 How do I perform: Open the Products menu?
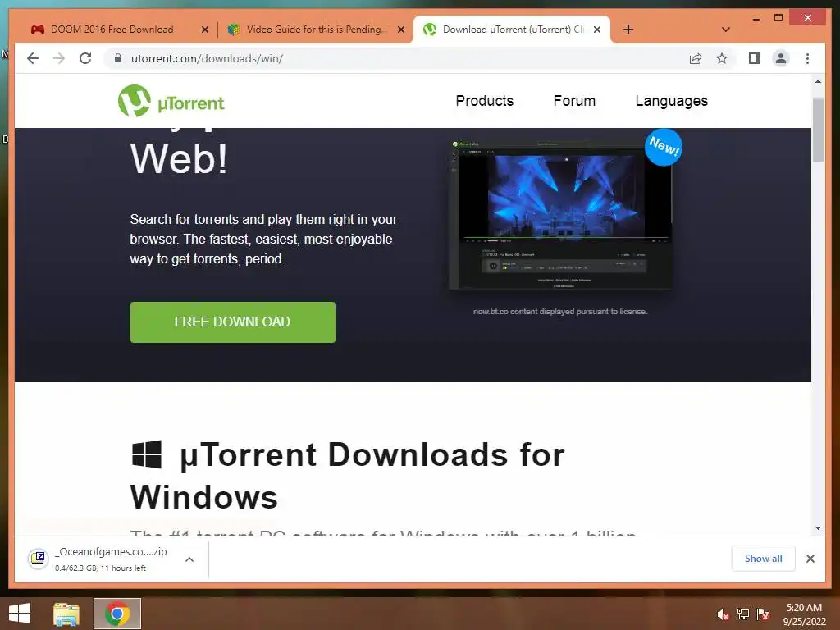484,101
